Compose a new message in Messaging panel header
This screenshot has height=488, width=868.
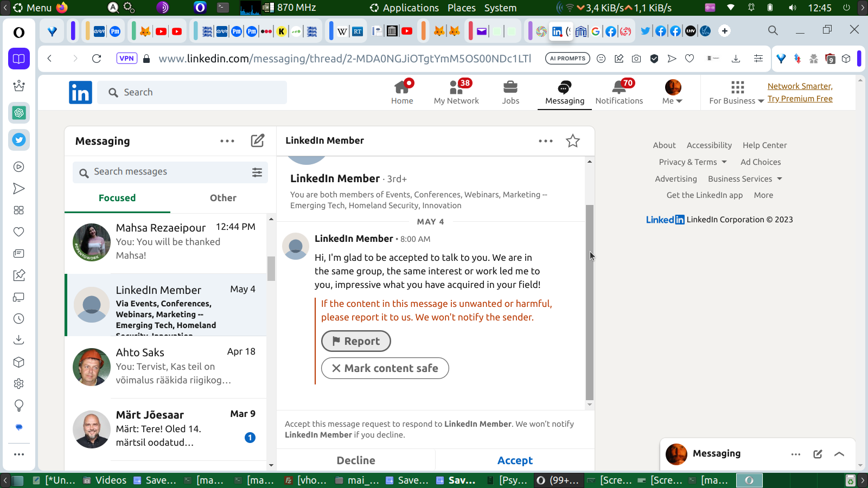click(258, 141)
